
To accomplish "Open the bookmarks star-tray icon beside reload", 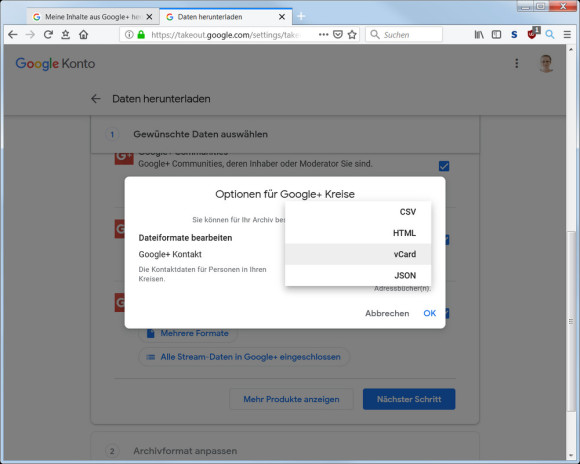I will tap(65, 35).
